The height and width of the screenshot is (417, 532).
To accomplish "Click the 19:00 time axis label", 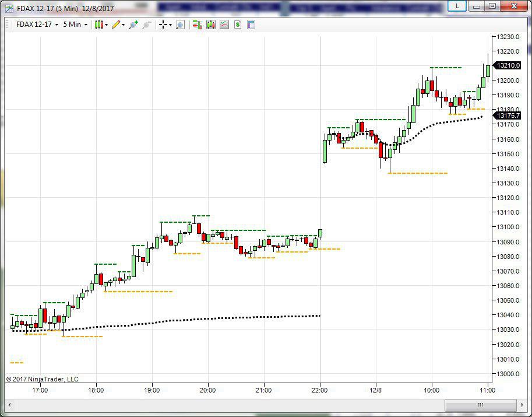I will pos(152,390).
